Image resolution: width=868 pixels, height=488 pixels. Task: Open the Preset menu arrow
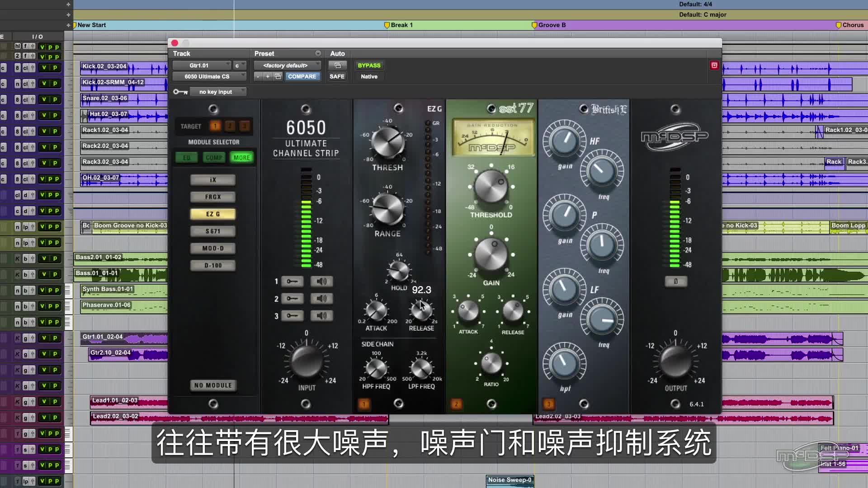[318, 53]
